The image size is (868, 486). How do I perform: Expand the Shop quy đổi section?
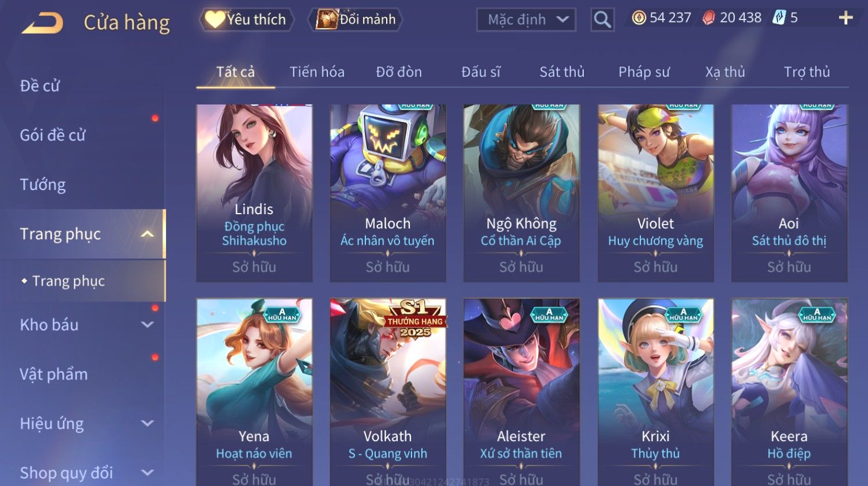point(148,473)
